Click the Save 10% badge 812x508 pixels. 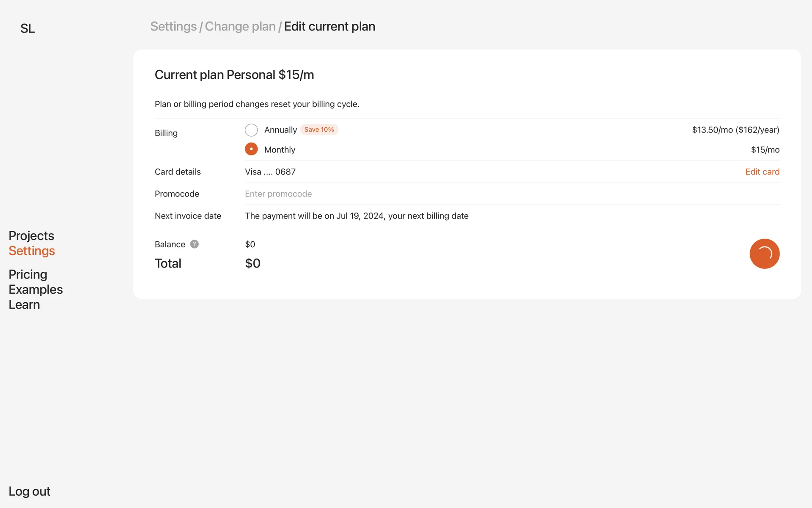click(319, 130)
